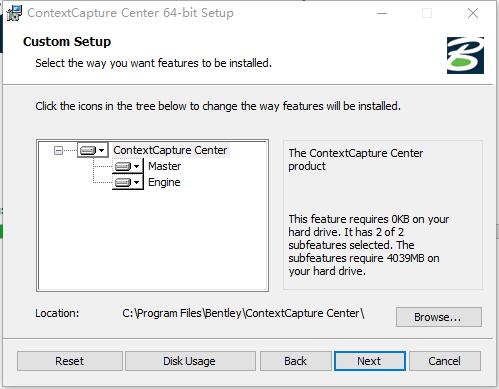Open the Disk Usage dialog
This screenshot has width=499, height=389.
tap(190, 361)
